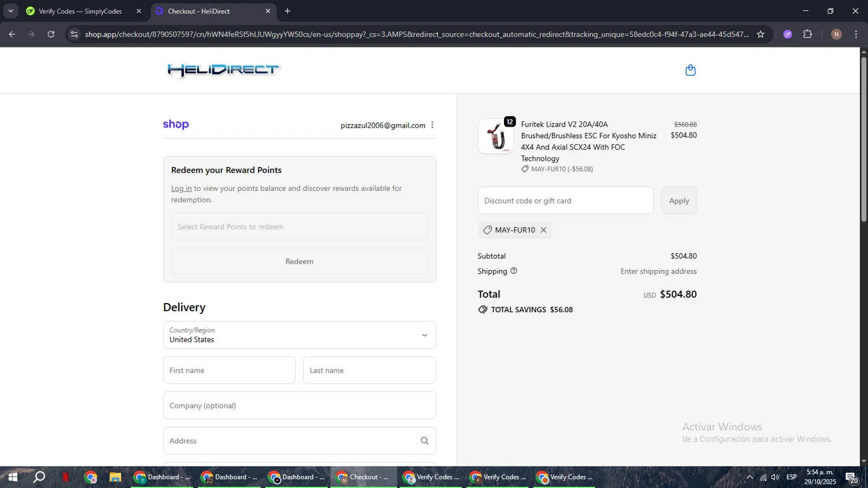This screenshot has height=488, width=868.
Task: Open the Windows Start menu
Action: (x=13, y=478)
